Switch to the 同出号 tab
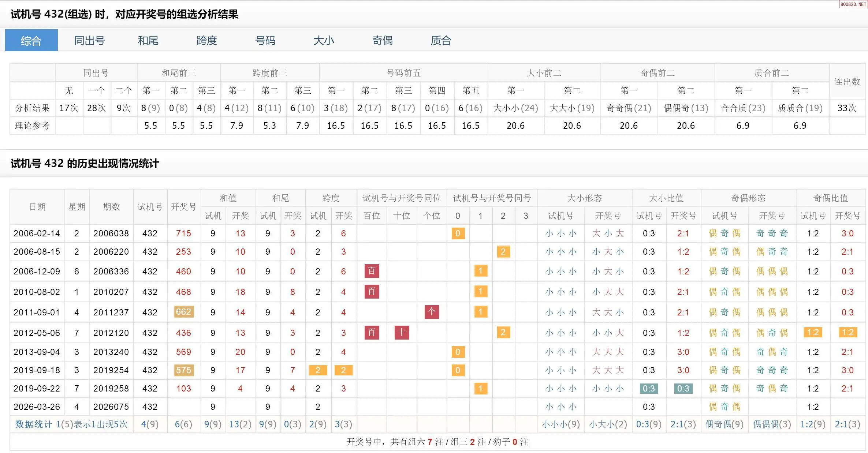 click(x=89, y=40)
